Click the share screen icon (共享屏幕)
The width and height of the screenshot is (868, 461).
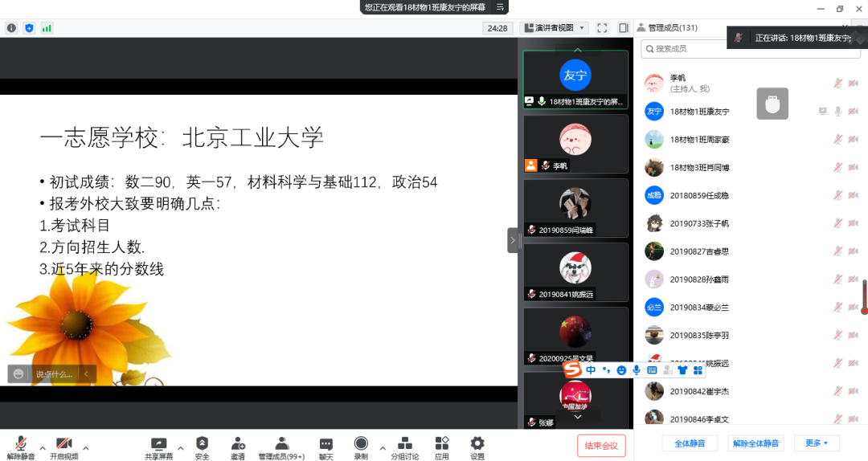[158, 443]
